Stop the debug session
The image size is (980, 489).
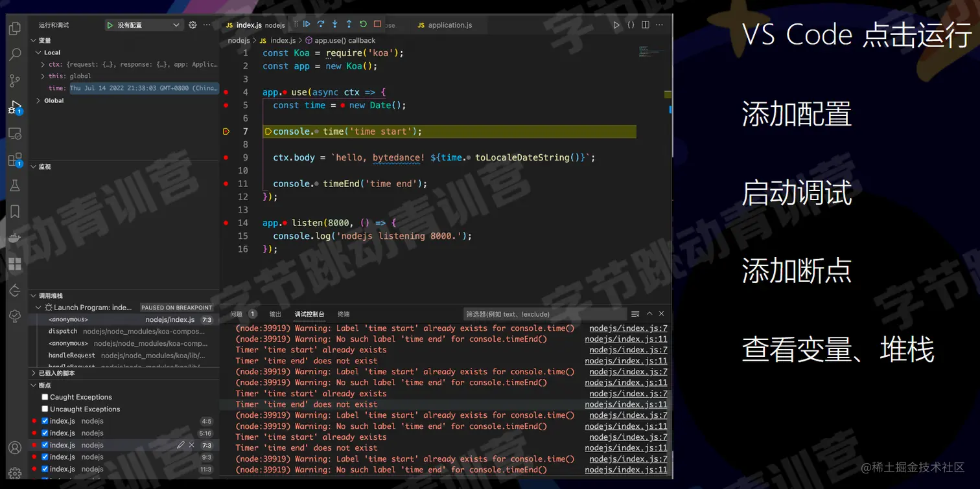377,25
